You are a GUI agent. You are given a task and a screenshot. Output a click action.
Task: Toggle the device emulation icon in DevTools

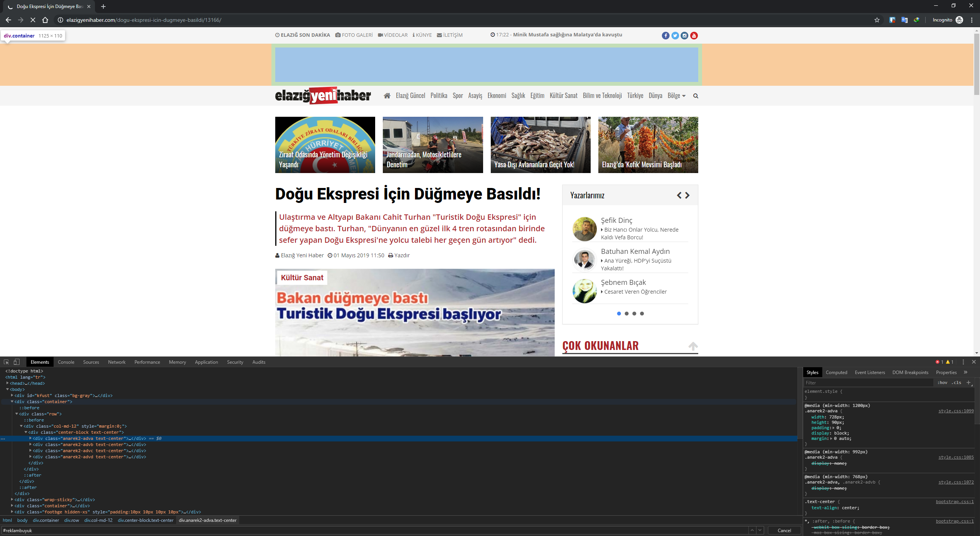(x=16, y=362)
